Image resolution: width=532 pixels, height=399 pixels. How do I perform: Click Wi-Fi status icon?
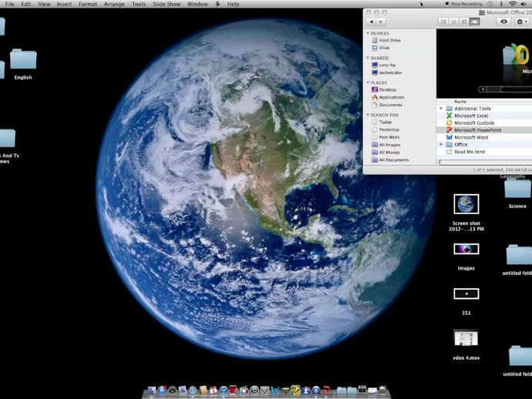click(x=512, y=4)
